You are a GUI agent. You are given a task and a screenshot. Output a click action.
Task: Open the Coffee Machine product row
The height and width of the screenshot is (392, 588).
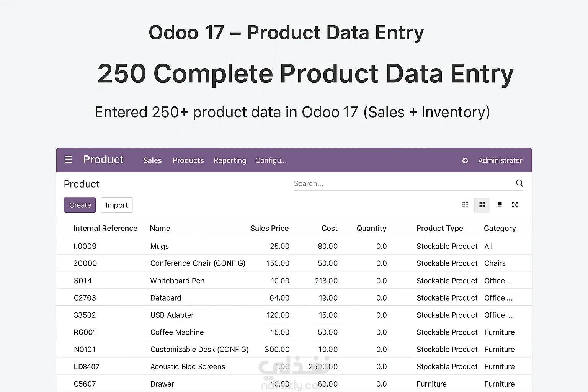tap(177, 332)
